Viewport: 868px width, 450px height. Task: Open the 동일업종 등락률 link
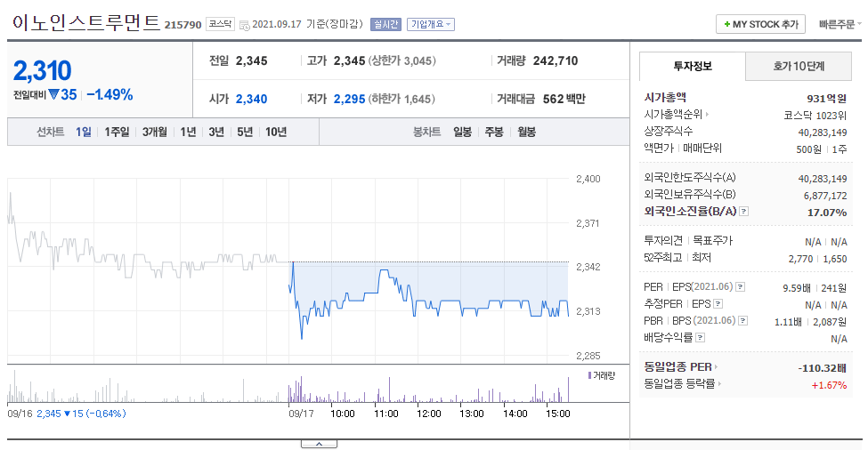coord(683,383)
